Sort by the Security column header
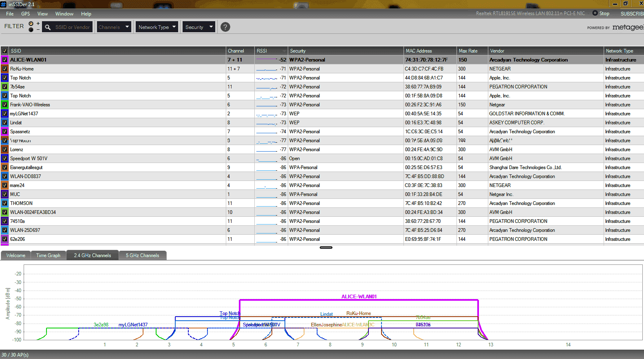The height and width of the screenshot is (359, 644). [x=346, y=51]
